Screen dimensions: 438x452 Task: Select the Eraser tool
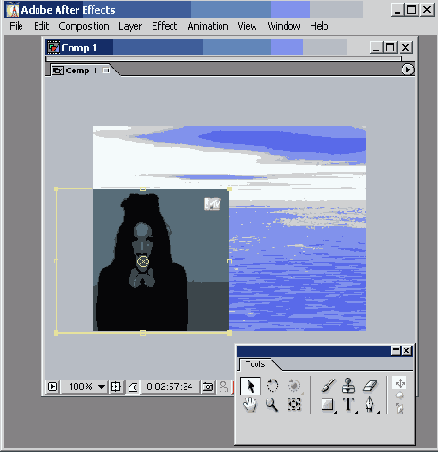[x=369, y=386]
